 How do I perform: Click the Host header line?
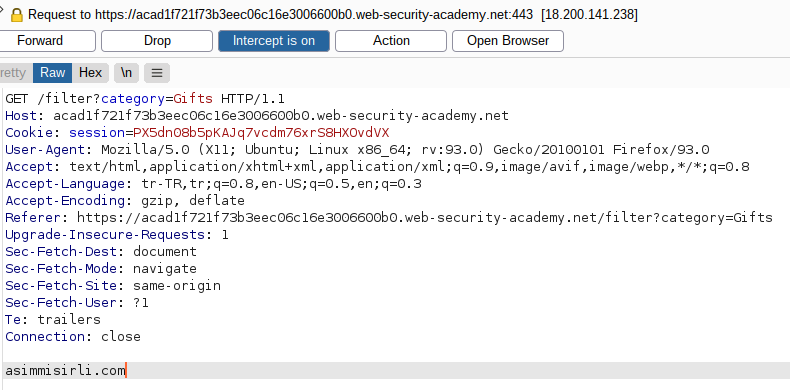[x=257, y=116]
